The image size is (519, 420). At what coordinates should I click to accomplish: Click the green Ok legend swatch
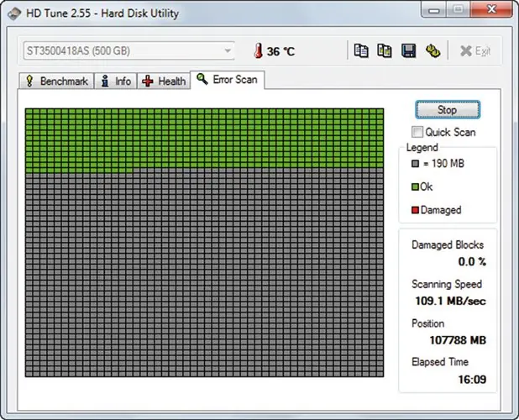click(x=415, y=187)
